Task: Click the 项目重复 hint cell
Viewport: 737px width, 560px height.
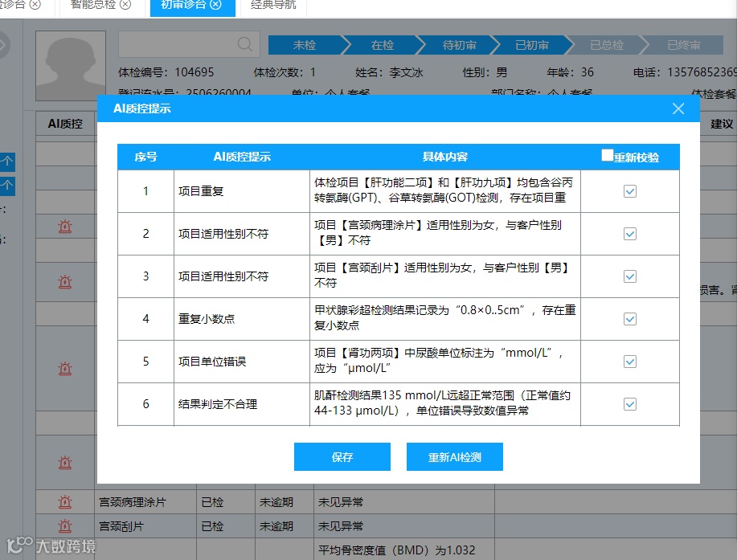Action: pos(242,191)
